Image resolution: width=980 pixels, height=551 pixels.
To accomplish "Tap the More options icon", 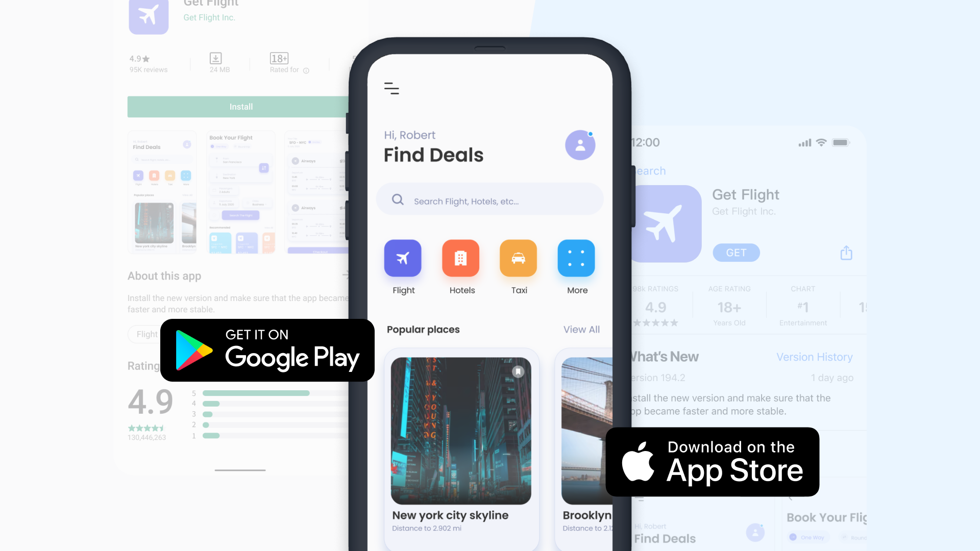I will point(576,258).
